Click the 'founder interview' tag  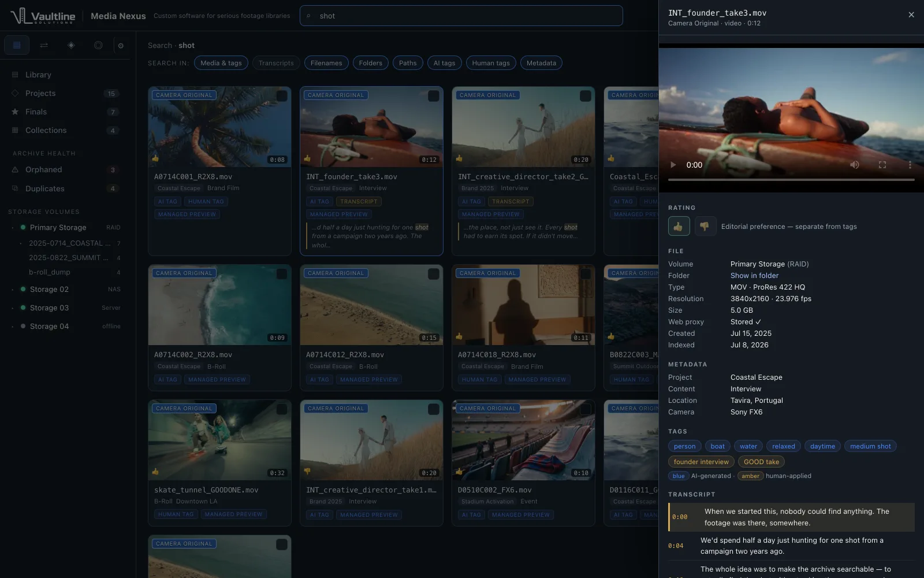(701, 462)
